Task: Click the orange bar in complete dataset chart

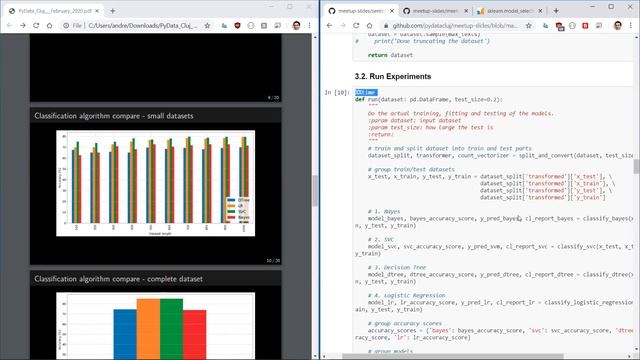Action: tap(148, 329)
